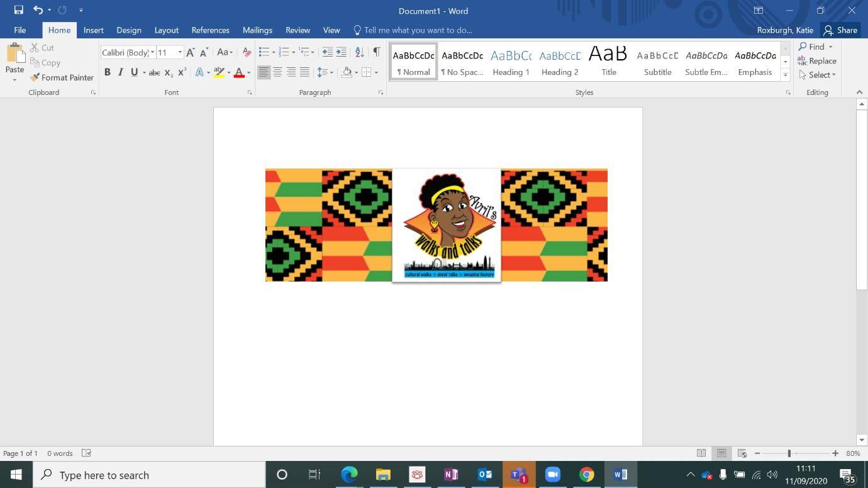Show paragraph marks with pilcrow icon

[376, 52]
